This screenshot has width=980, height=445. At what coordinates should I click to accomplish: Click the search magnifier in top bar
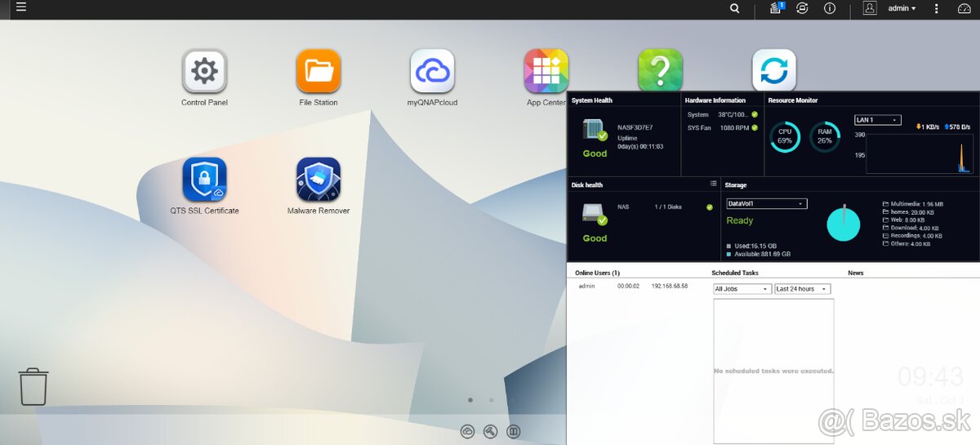[735, 8]
